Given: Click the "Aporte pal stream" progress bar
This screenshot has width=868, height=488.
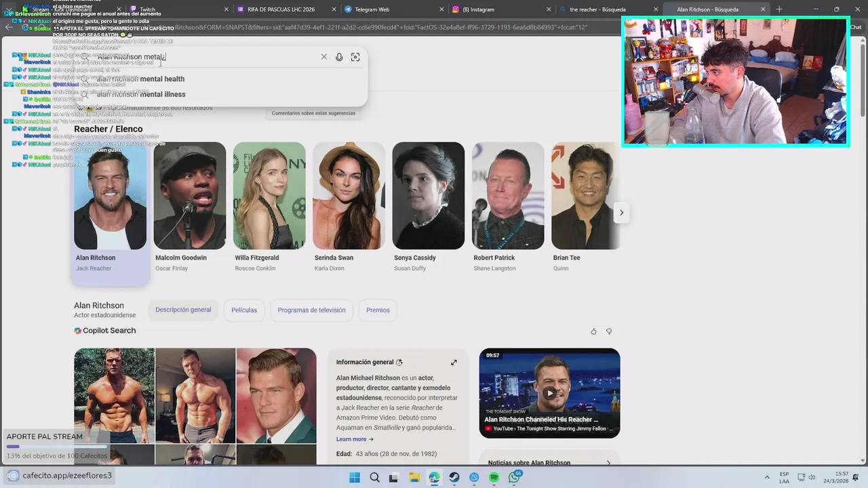Looking at the screenshot, I should 57,447.
